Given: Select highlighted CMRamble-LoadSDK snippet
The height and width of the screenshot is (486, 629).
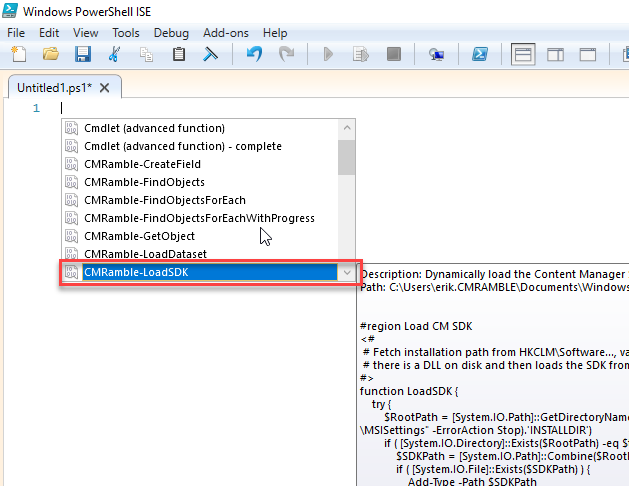Looking at the screenshot, I should 209,272.
